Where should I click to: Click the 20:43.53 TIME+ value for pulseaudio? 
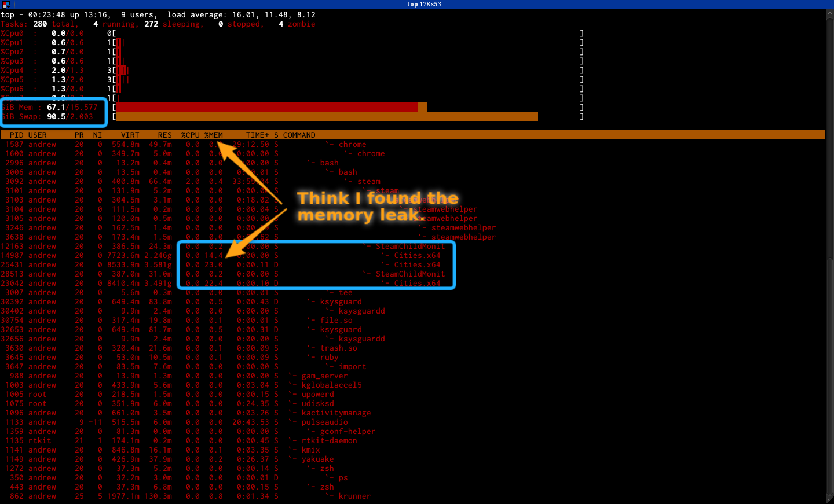251,422
